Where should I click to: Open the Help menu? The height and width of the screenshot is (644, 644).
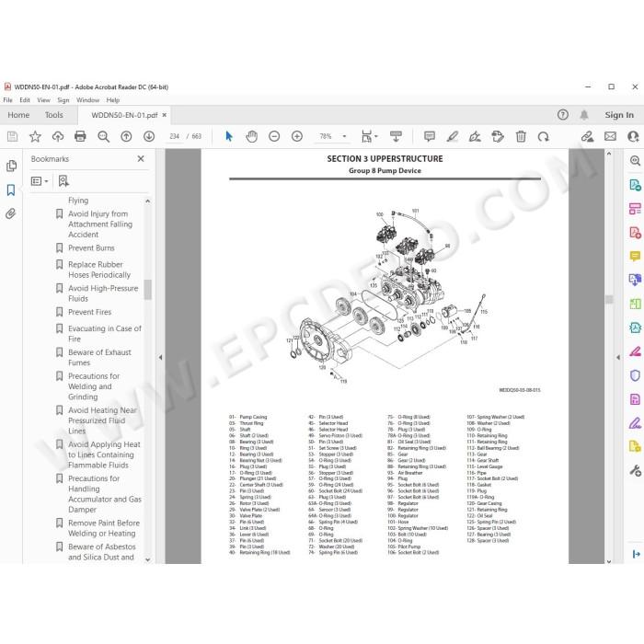[x=113, y=99]
